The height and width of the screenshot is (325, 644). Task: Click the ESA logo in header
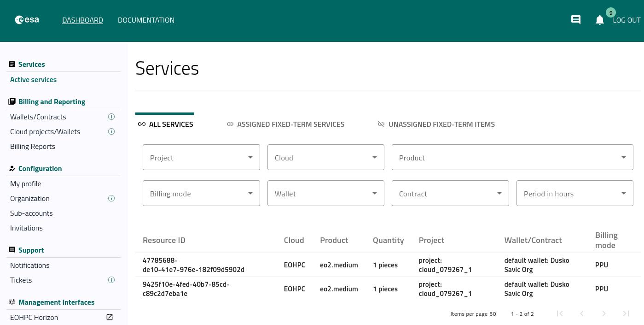(x=27, y=20)
